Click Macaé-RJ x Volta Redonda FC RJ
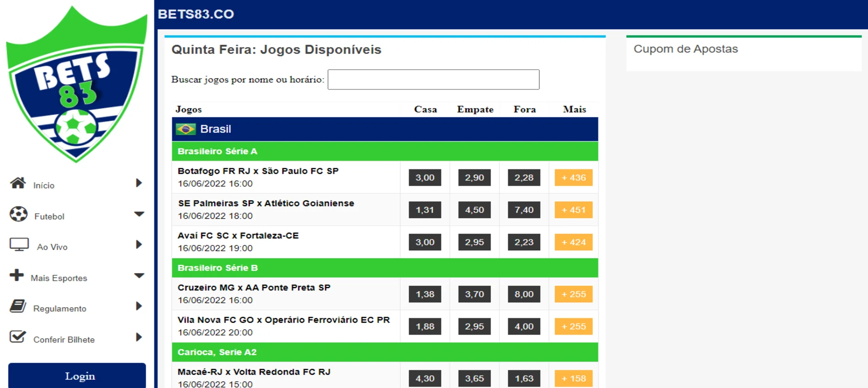 pos(254,372)
